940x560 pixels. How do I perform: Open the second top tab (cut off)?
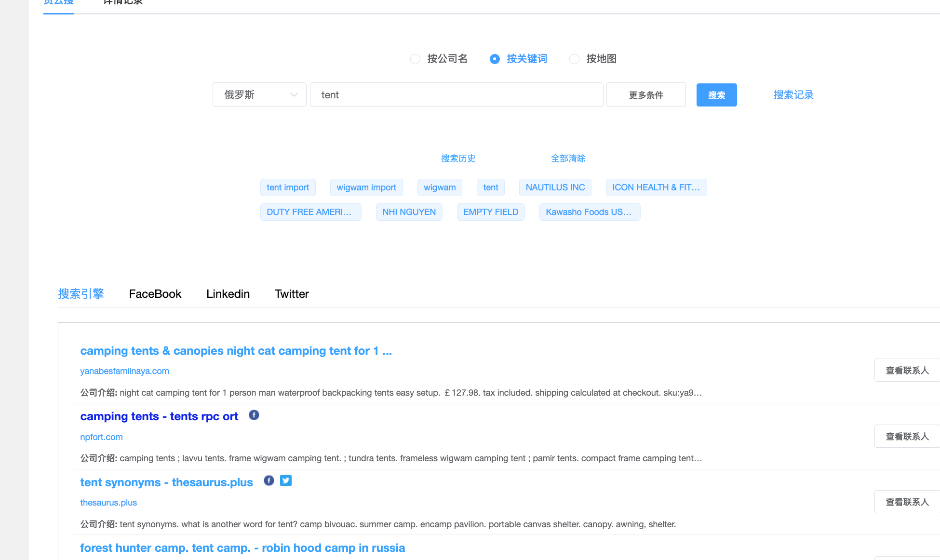click(123, 3)
